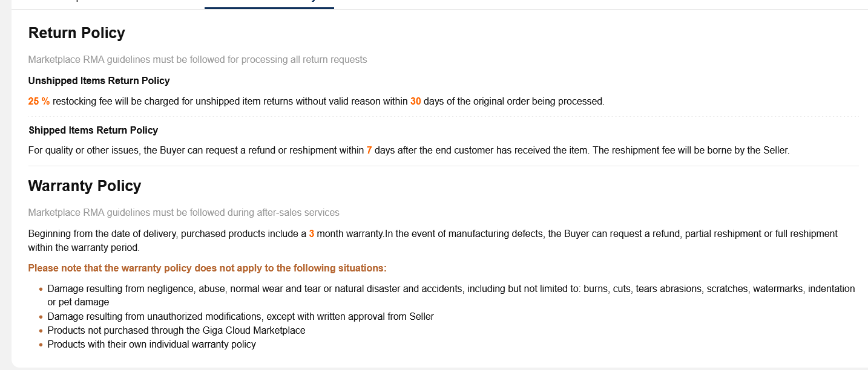Click the gray RMA note about return requests
The width and height of the screenshot is (868, 370).
197,60
